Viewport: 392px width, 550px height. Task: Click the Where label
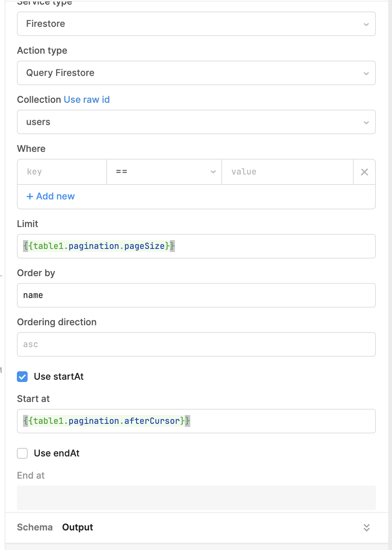(31, 149)
